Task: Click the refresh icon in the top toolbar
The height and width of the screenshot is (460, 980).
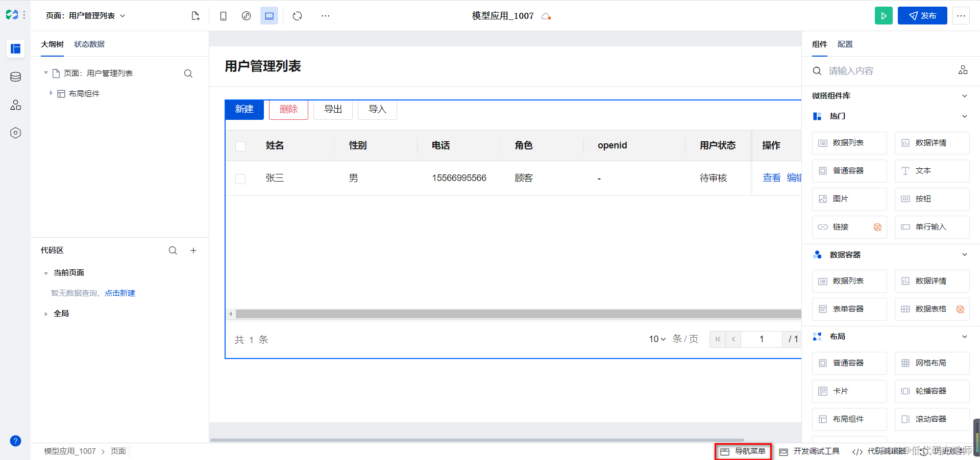Action: (298, 16)
